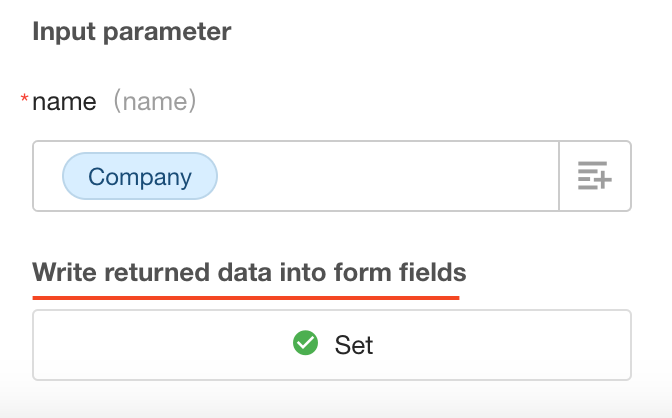
Task: Click the word Set next to checkmark
Action: [x=354, y=345]
